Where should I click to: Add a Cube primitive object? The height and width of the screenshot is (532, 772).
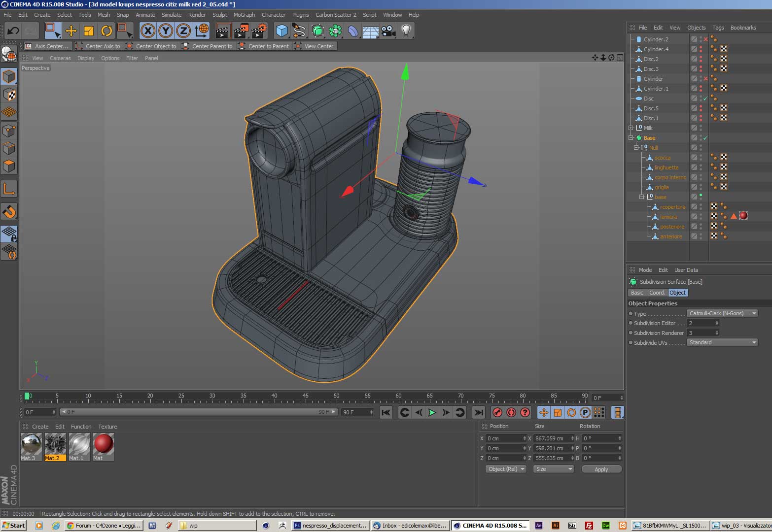[x=281, y=31]
